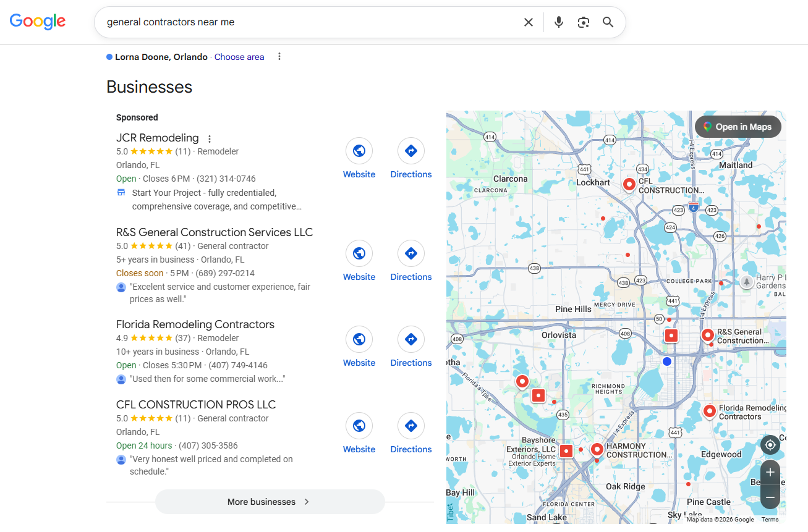Click the 10+ years in business text
Screen dimensions: 808x532
point(158,352)
